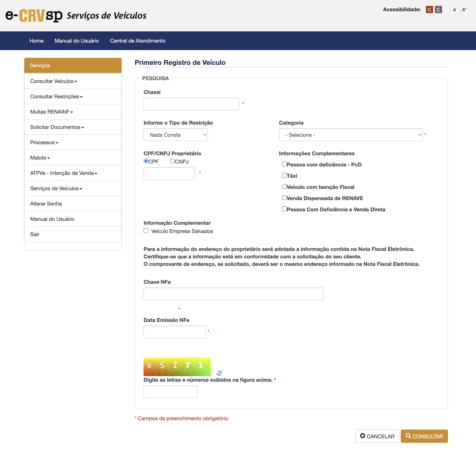This screenshot has width=476, height=454.
Task: Click the e-CRV sp logo
Action: pyautogui.click(x=34, y=15)
